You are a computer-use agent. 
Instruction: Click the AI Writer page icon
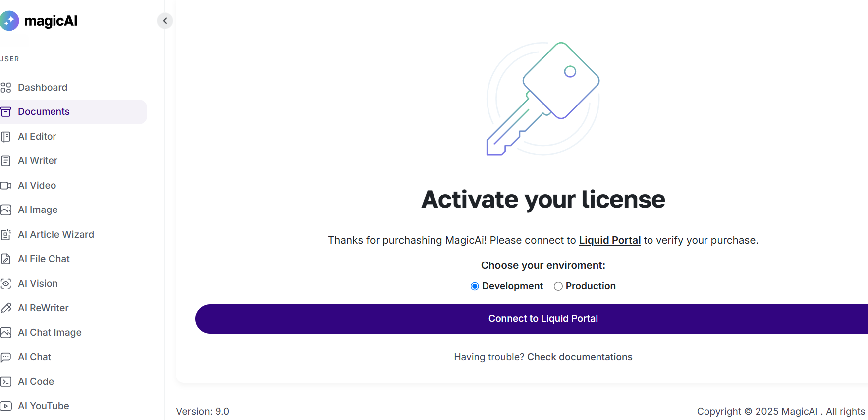click(x=6, y=161)
